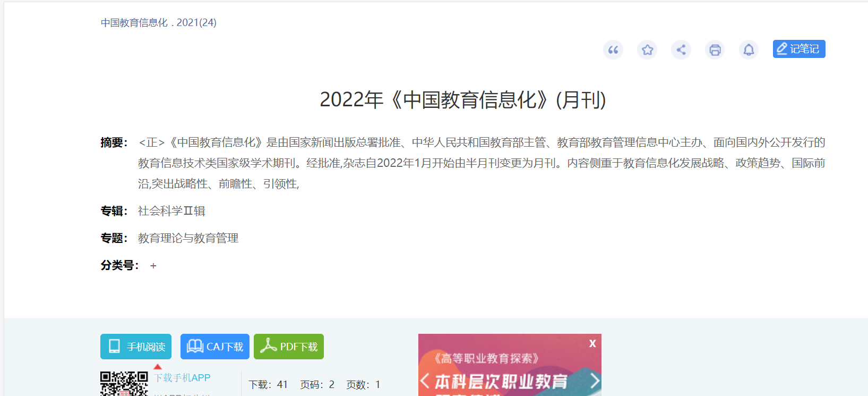The width and height of the screenshot is (868, 396).
Task: Download the article via PDF下载
Action: pos(289,347)
